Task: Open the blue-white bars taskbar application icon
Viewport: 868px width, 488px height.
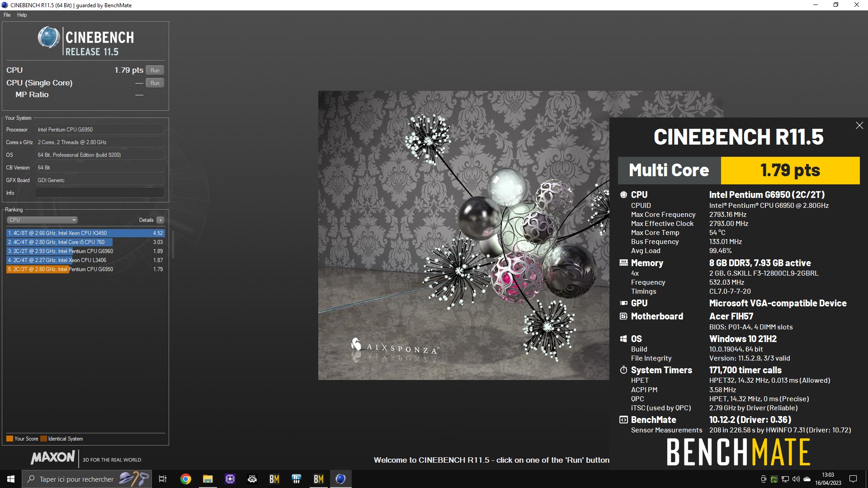Action: tap(296, 479)
